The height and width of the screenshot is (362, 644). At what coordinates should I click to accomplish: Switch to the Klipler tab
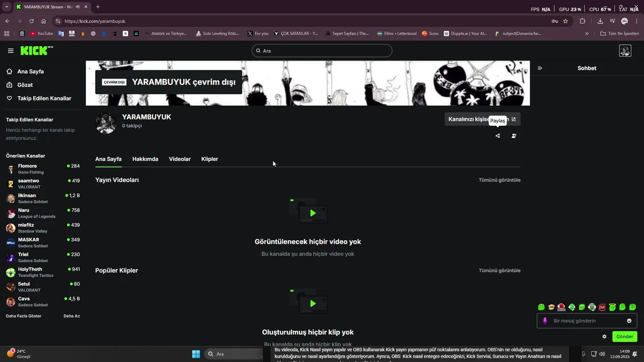(x=209, y=159)
